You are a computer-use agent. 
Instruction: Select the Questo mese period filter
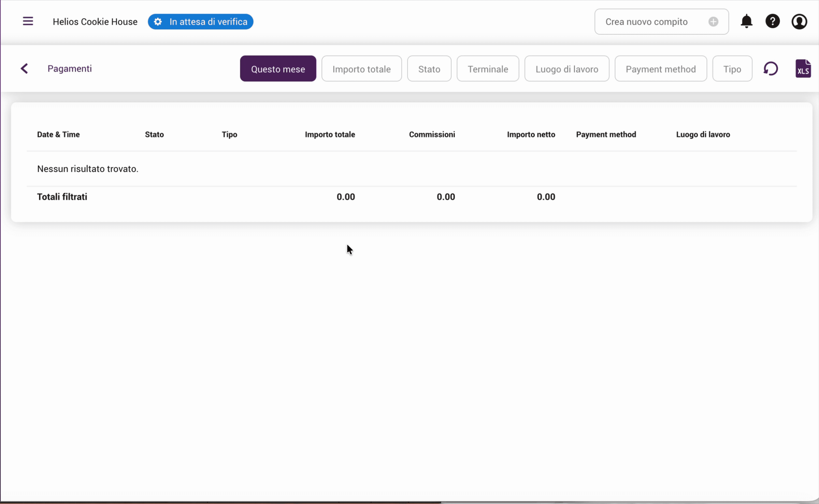[278, 69]
